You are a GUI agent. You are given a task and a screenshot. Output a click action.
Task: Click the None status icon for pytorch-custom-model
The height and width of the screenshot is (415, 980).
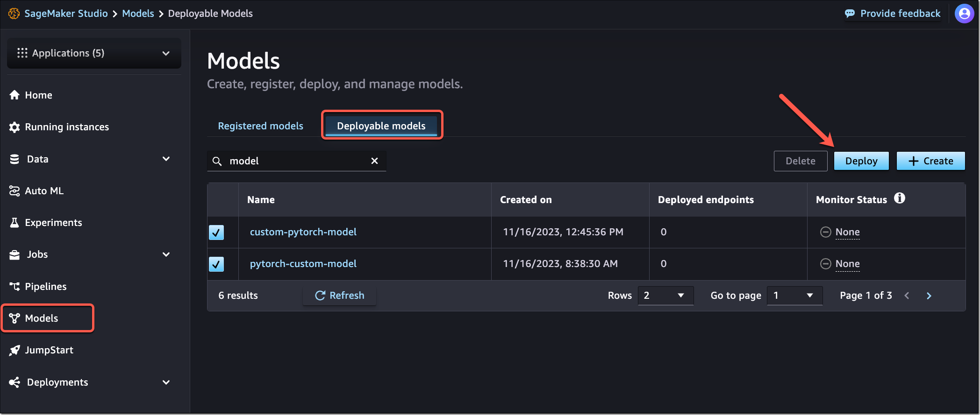pos(826,264)
